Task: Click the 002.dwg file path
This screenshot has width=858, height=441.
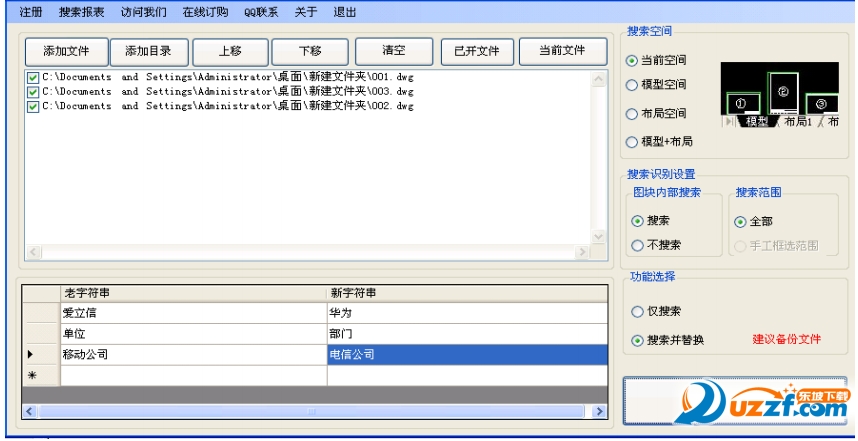Action: (228, 106)
